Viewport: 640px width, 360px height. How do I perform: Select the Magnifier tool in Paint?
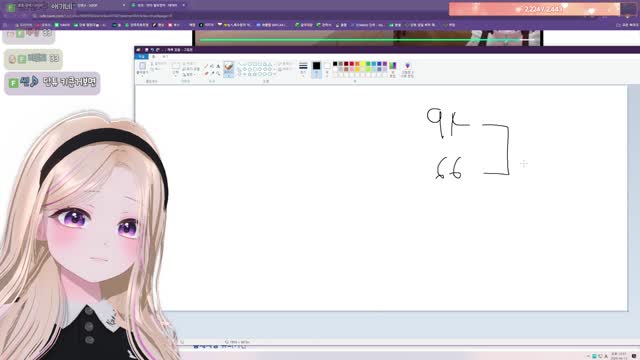click(x=218, y=73)
